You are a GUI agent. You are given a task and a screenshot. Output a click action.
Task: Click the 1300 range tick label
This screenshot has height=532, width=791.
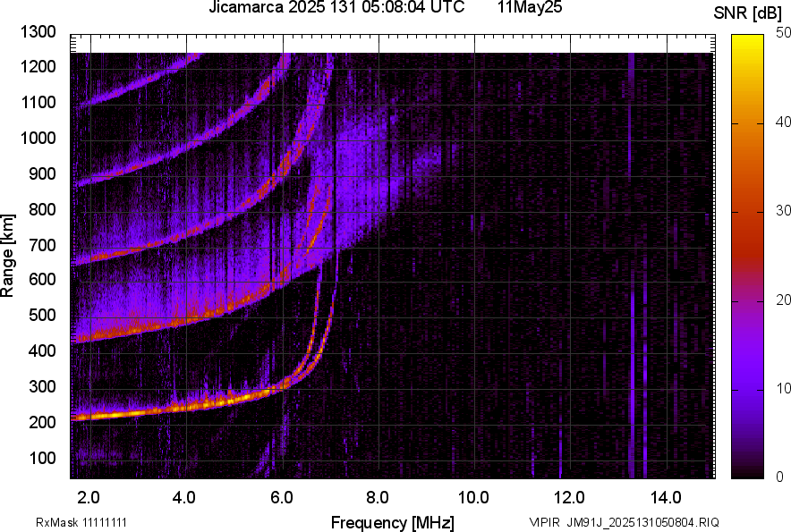(38, 32)
